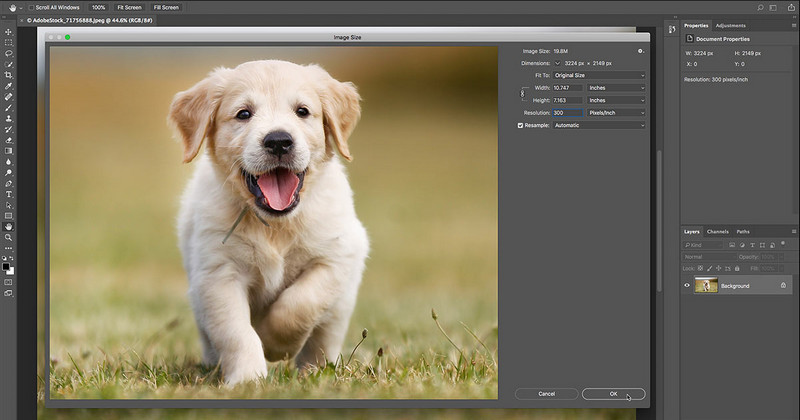Switch to the Adjustments tab
Screen dimensions: 800x420
click(731, 25)
